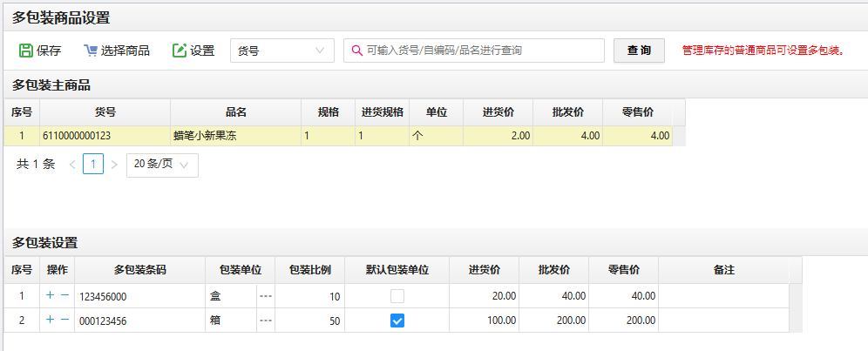Click the shopping cart Select Product icon
Image resolution: width=868 pixels, height=351 pixels.
click(91, 51)
